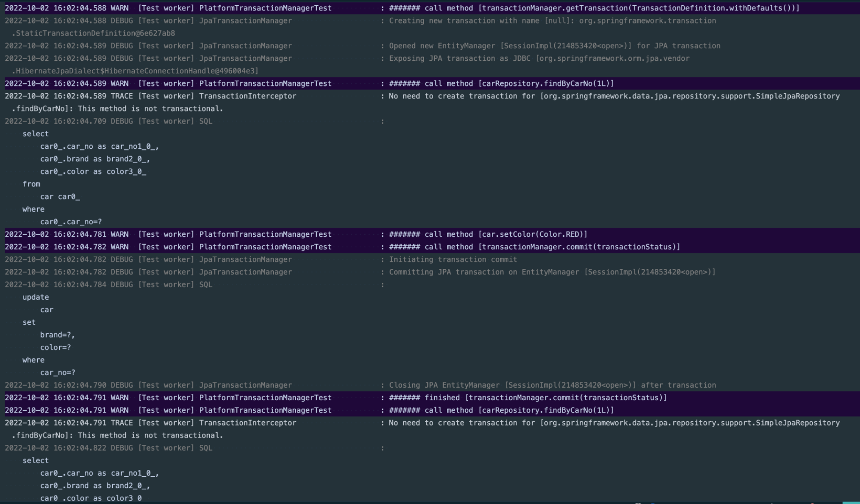The height and width of the screenshot is (504, 860).
Task: Click the 'car0_.car_no=?' where condition
Action: [x=71, y=222]
